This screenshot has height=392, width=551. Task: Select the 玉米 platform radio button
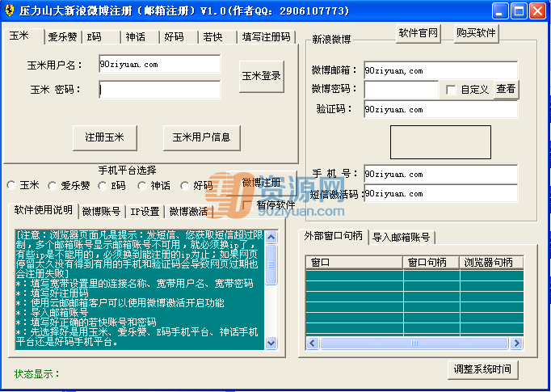11,185
